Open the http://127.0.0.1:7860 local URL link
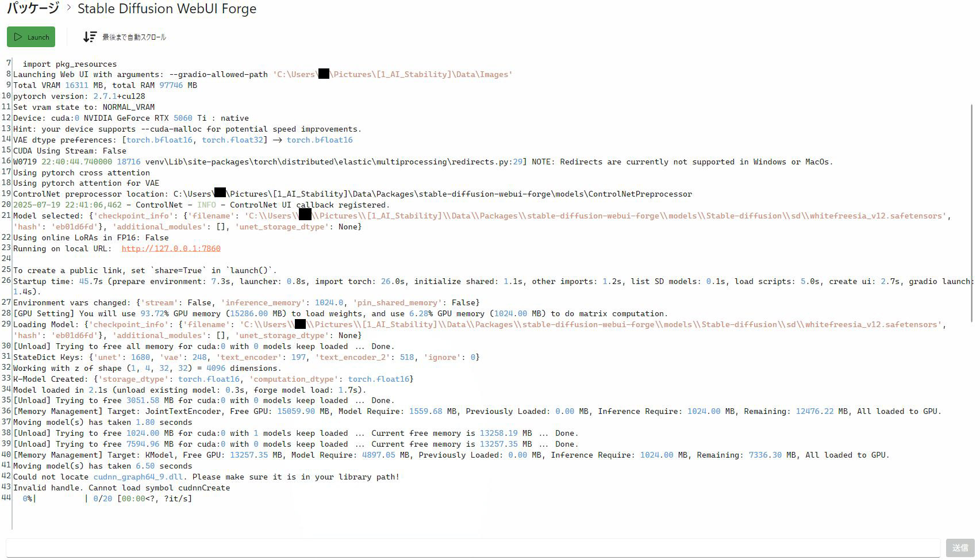Image resolution: width=980 pixels, height=560 pixels. 171,248
